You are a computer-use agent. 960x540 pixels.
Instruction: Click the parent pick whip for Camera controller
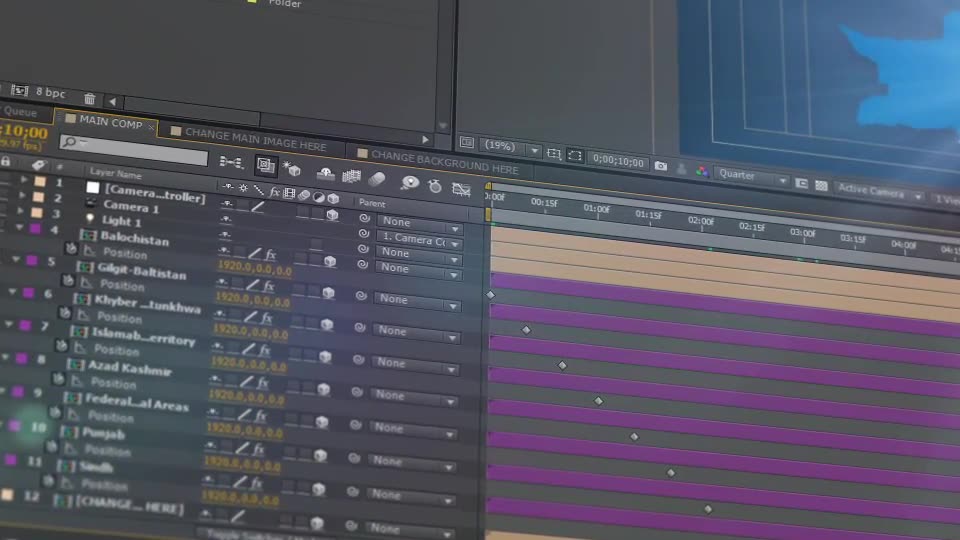(364, 218)
